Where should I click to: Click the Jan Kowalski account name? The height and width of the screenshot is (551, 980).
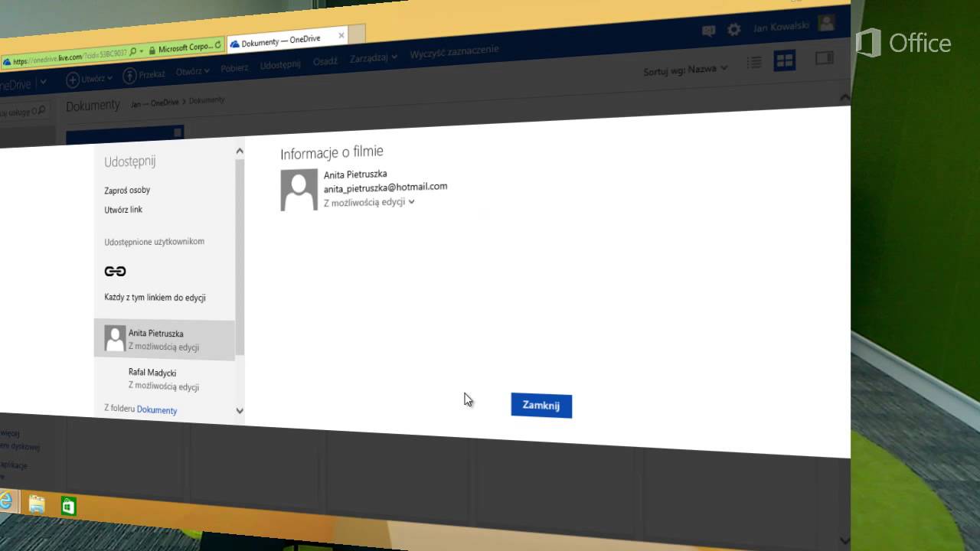(x=781, y=26)
